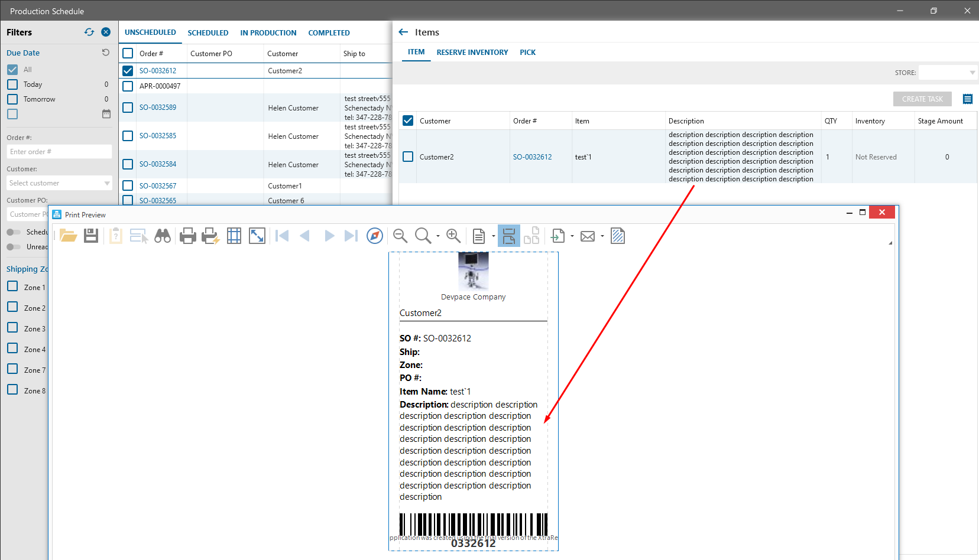Clear all filters with the X icon

pos(106,32)
